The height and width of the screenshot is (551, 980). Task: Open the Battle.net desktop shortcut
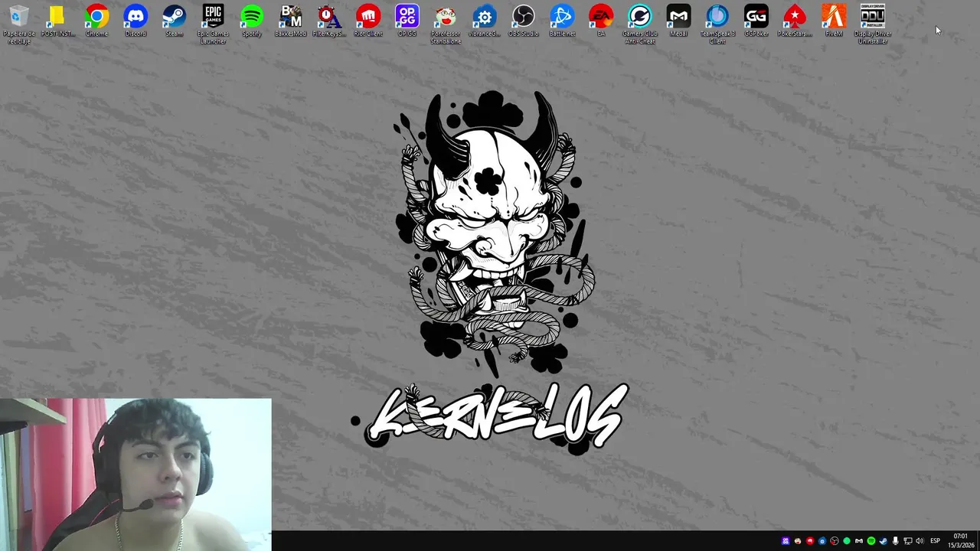[x=562, y=21]
